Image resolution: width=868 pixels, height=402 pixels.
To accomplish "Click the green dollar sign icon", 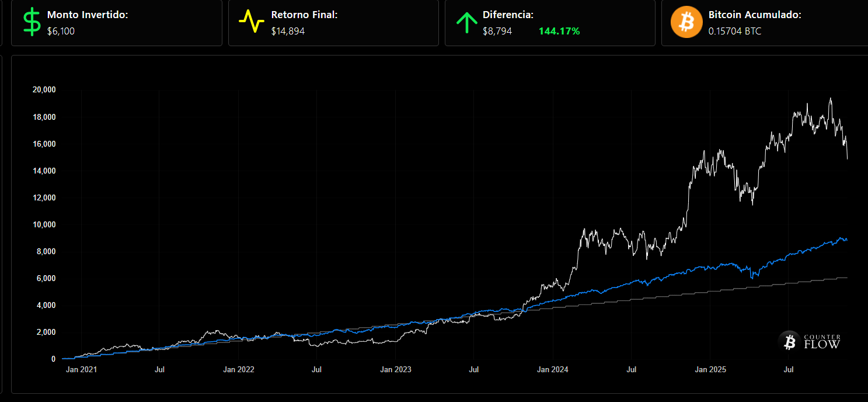I will coord(32,22).
